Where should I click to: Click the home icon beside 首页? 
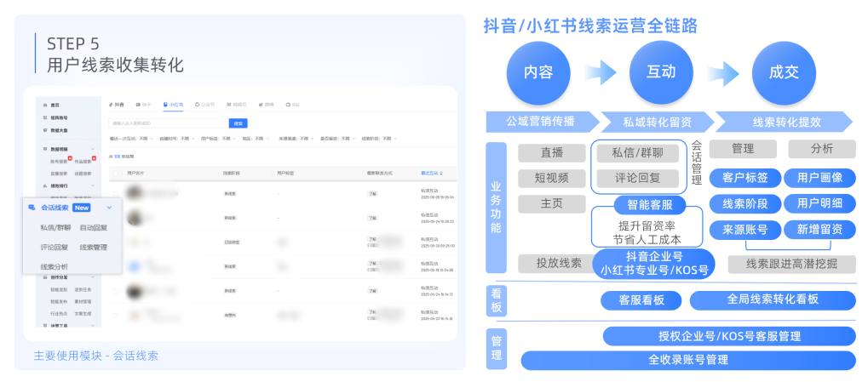tap(45, 105)
